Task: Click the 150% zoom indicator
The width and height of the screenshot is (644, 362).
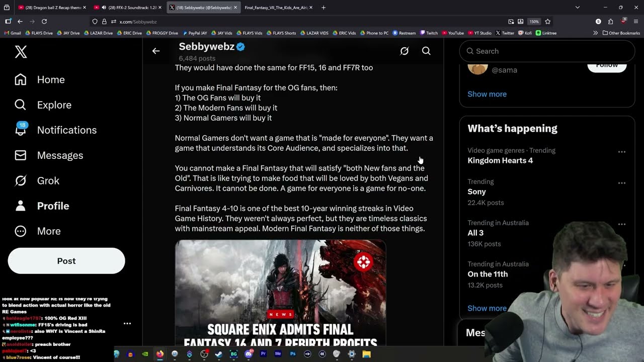Action: [534, 22]
